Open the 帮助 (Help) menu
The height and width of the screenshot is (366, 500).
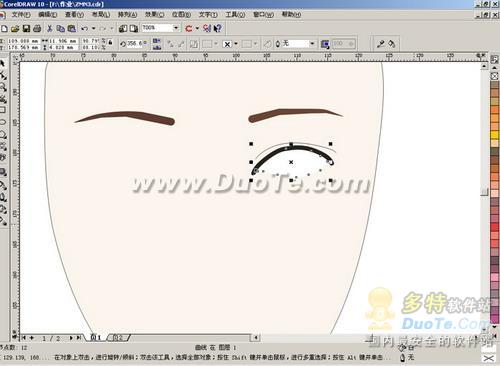(291, 14)
